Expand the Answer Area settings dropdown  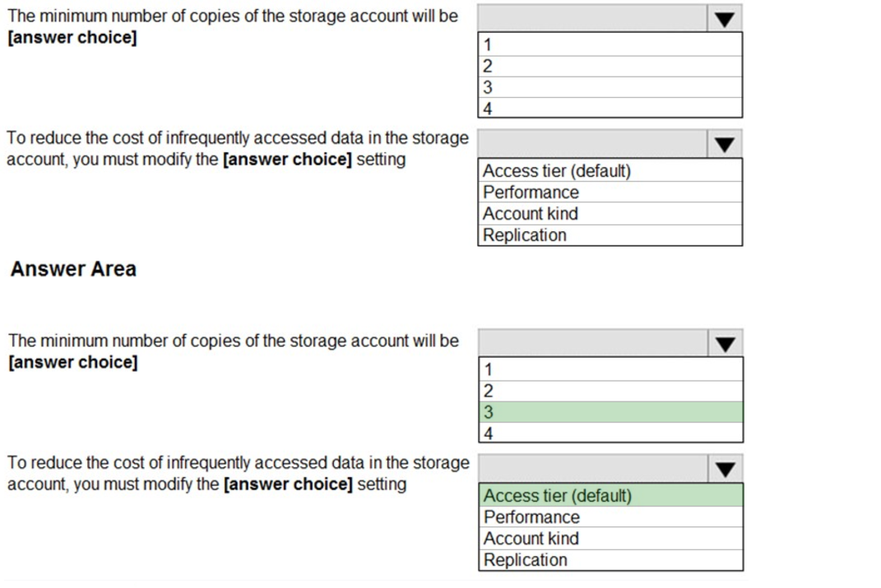point(726,469)
